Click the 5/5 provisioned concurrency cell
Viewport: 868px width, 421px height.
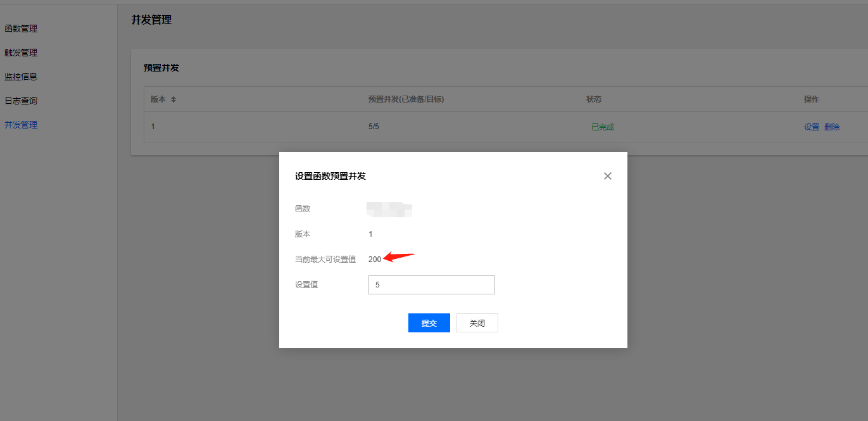[x=374, y=127]
